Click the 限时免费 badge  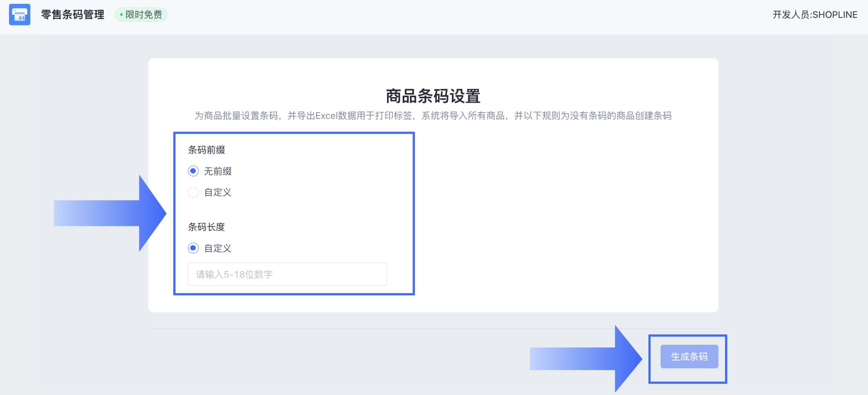pos(140,14)
